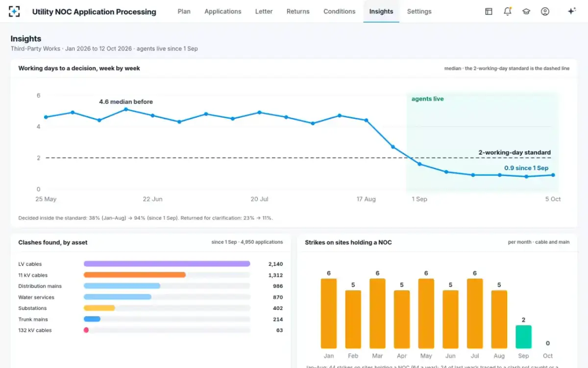Click the LV cables value 2,140
588x368 pixels.
[276, 264]
